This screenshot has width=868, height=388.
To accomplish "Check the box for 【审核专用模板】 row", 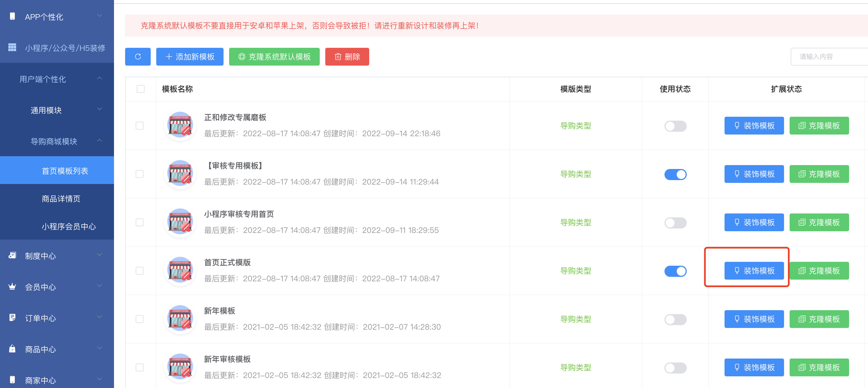I will pos(140,174).
